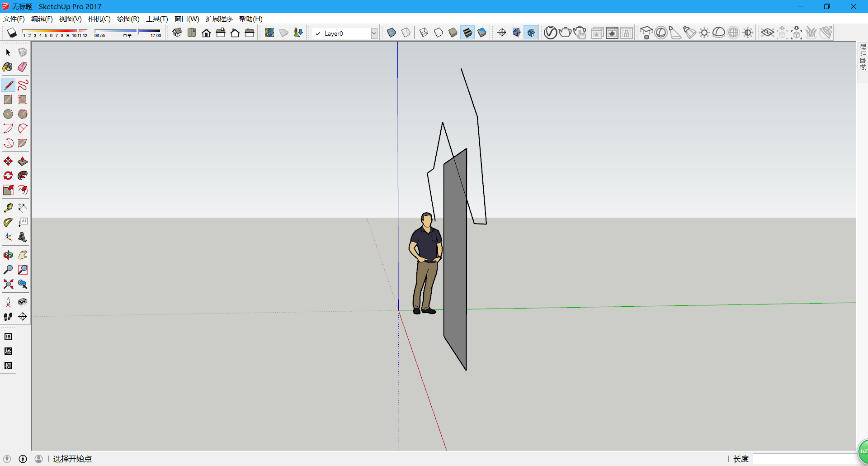868x466 pixels.
Task: Select the Orbit camera tool
Action: (8, 255)
